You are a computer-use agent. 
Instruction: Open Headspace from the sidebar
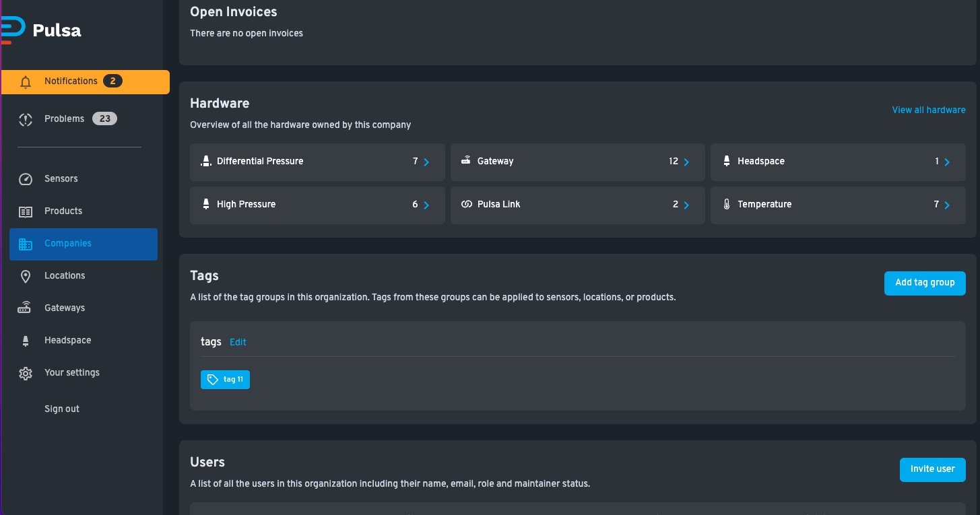click(83, 340)
